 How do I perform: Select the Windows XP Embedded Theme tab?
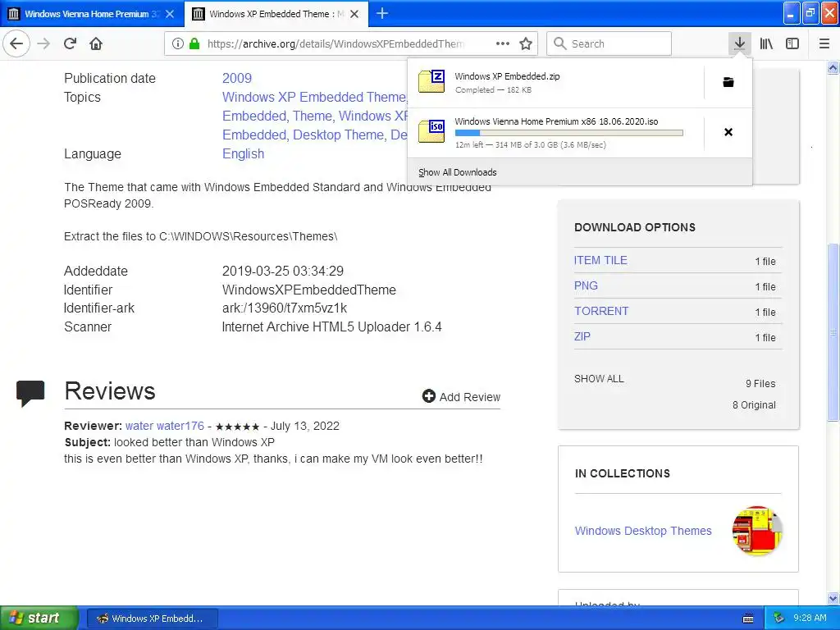coord(276,14)
